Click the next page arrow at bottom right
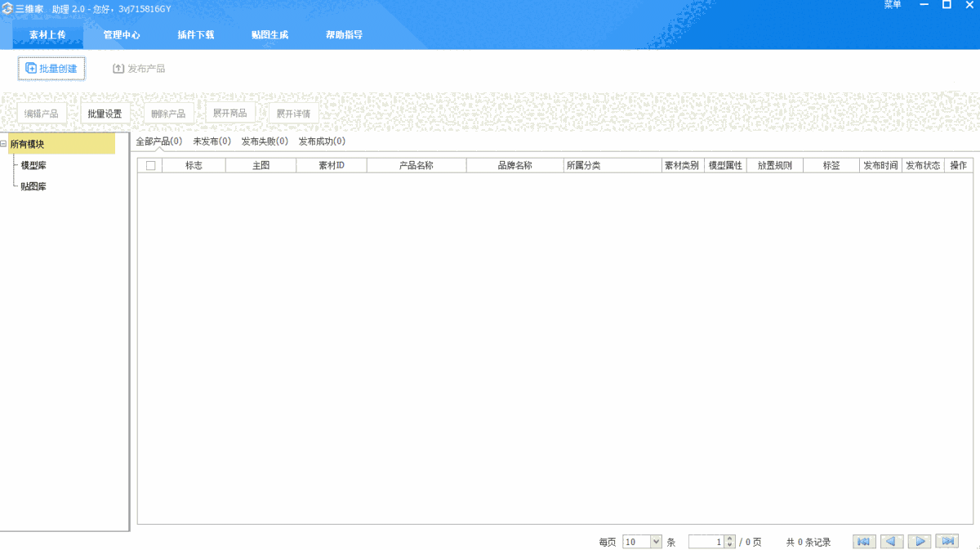The width and height of the screenshot is (980, 550). tap(920, 541)
